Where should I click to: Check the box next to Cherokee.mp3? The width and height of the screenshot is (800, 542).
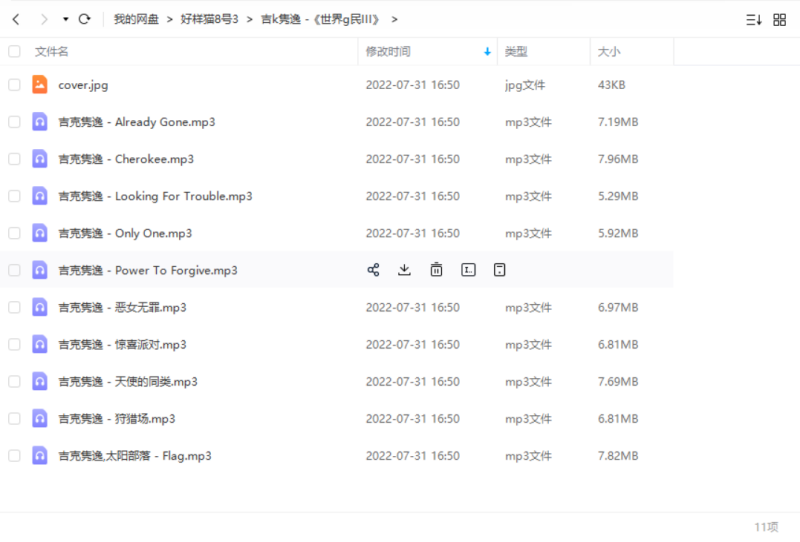pos(14,159)
